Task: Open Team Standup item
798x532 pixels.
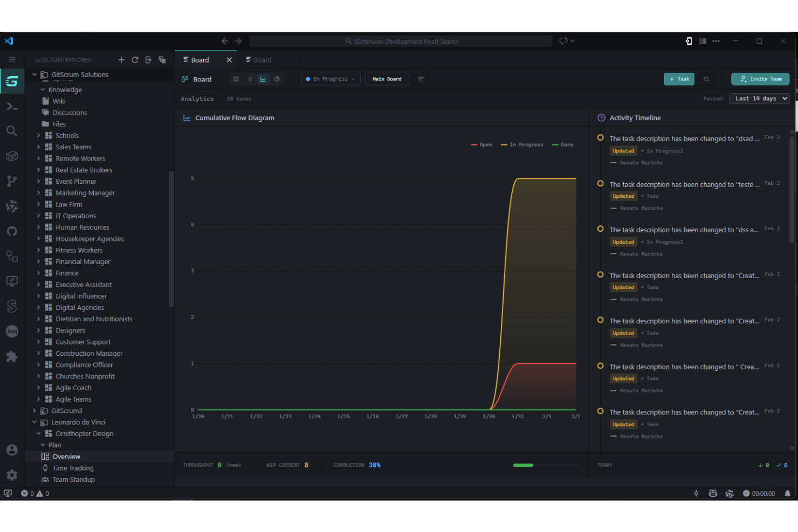Action: (73, 480)
